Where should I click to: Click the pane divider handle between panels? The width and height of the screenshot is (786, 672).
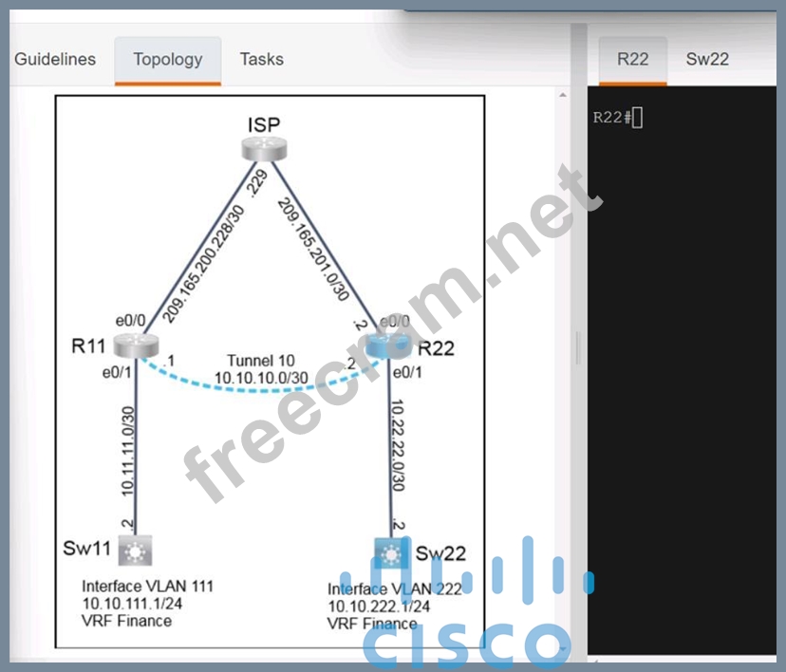point(577,347)
